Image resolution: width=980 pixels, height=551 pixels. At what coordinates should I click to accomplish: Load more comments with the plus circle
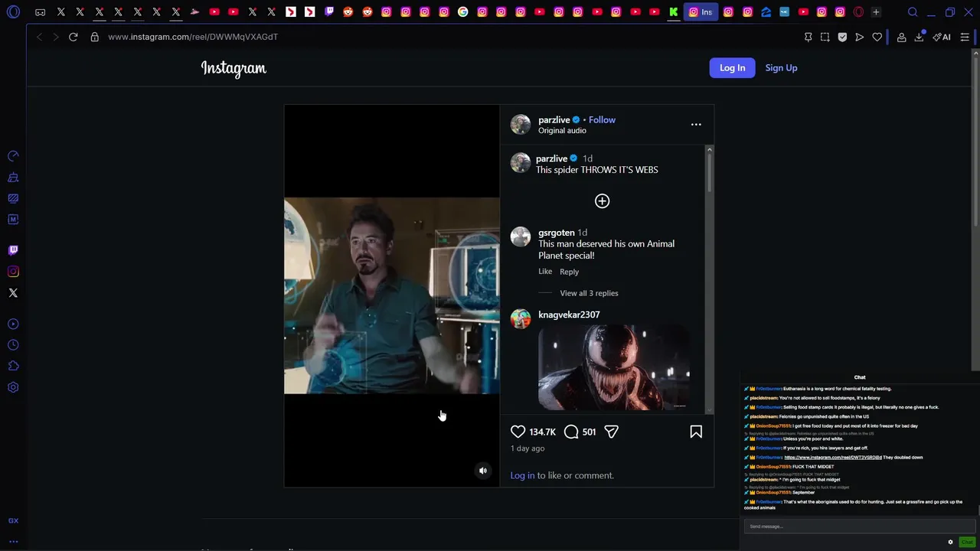click(602, 201)
